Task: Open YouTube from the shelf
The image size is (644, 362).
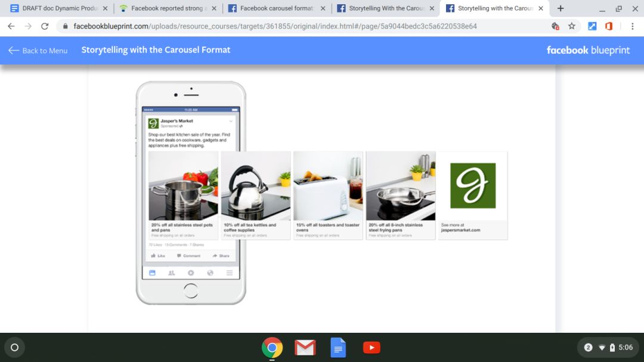Action: coord(371,348)
